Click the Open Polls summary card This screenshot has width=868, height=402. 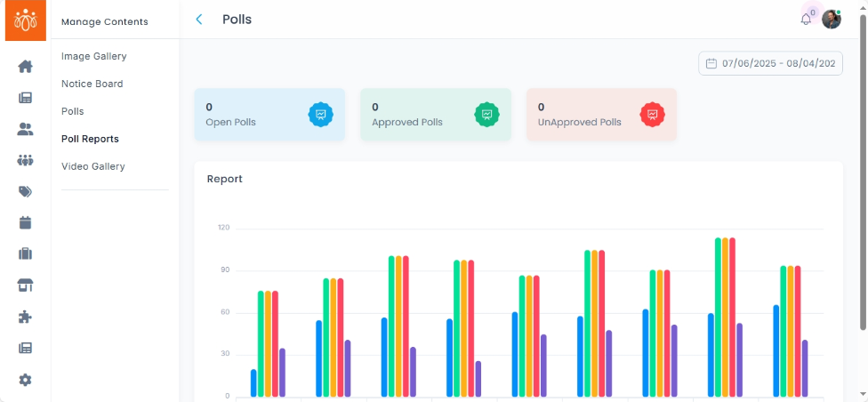click(269, 115)
